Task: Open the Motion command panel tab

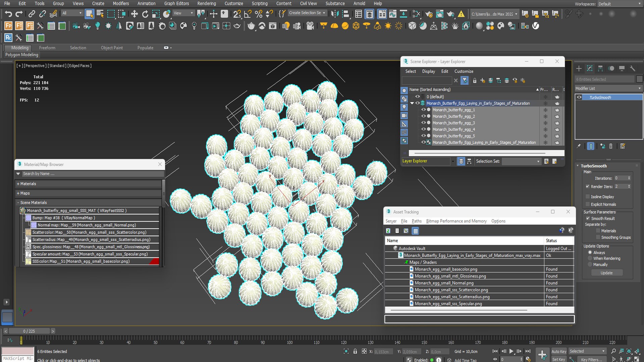Action: [611, 68]
